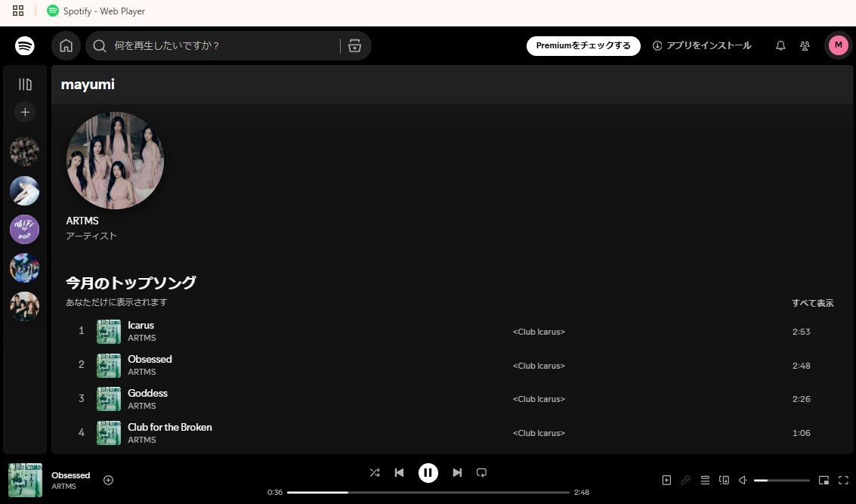Click ARTMS artist link under Obsessed in list

[142, 372]
